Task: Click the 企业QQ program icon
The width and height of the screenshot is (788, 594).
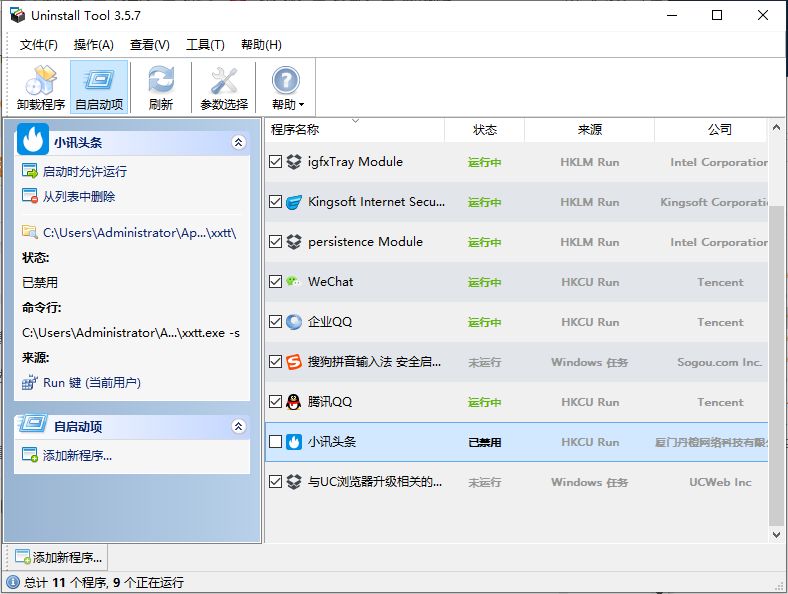Action: (293, 322)
